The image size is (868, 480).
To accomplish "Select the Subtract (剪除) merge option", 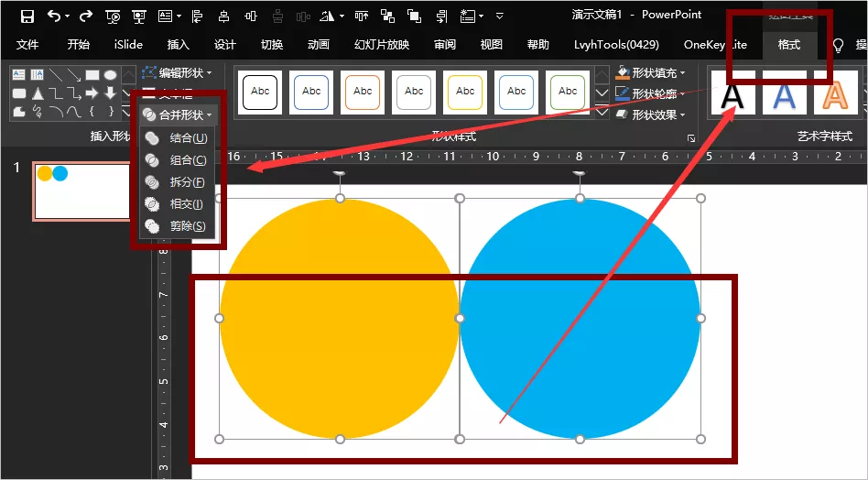I will [187, 226].
